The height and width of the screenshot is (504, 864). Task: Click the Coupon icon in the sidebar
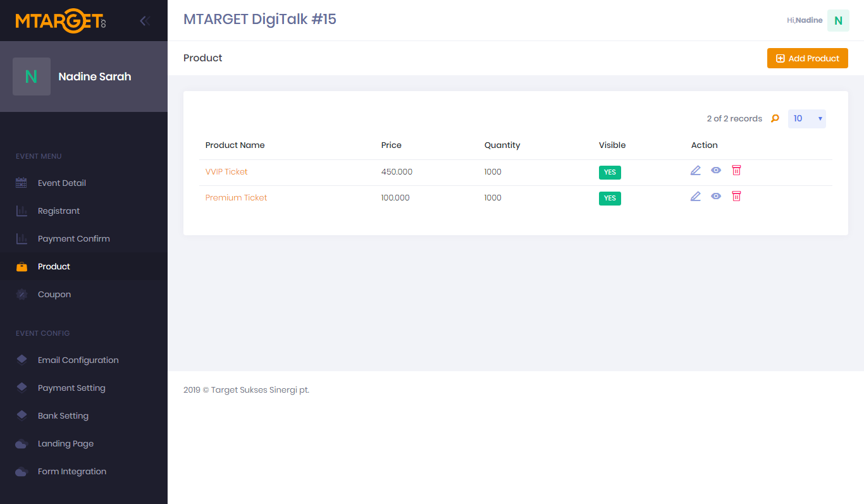(x=22, y=294)
